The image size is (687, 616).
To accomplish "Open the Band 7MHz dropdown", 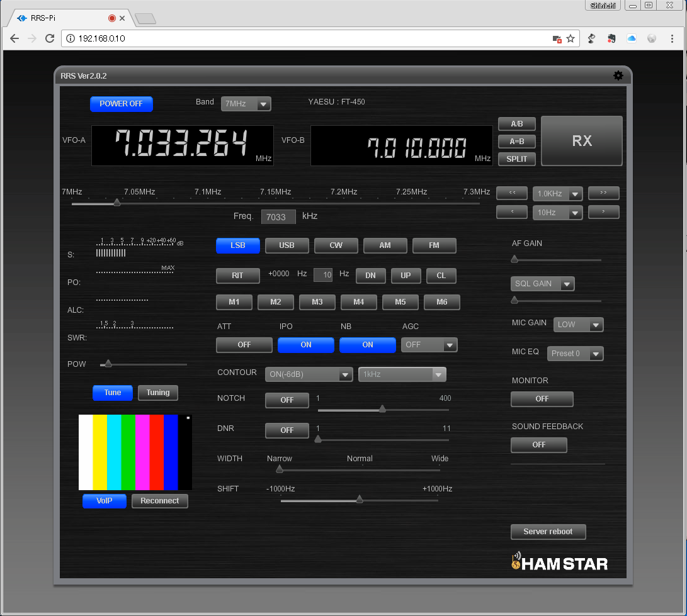I will point(246,104).
